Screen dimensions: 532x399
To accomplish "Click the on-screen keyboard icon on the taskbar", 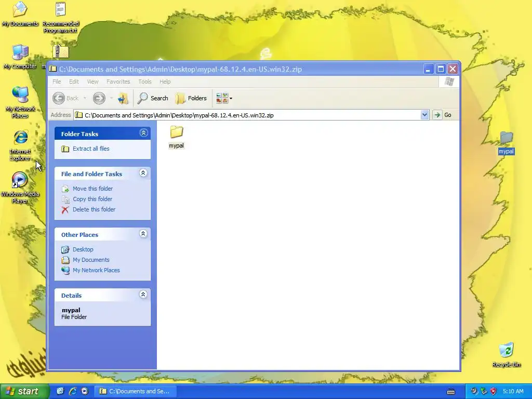I will [x=451, y=392].
